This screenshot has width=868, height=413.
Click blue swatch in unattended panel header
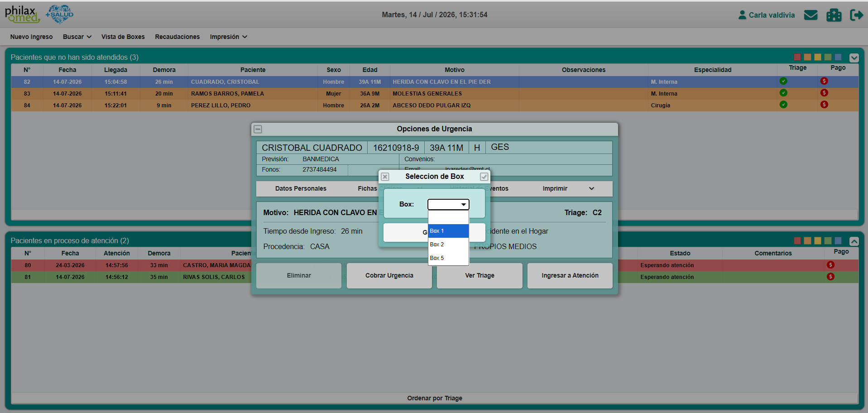(x=838, y=57)
